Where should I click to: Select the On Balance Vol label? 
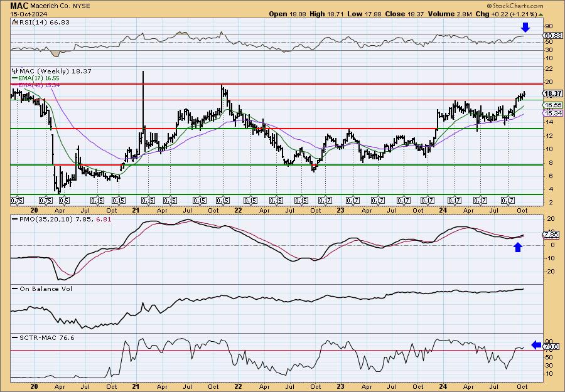point(46,289)
